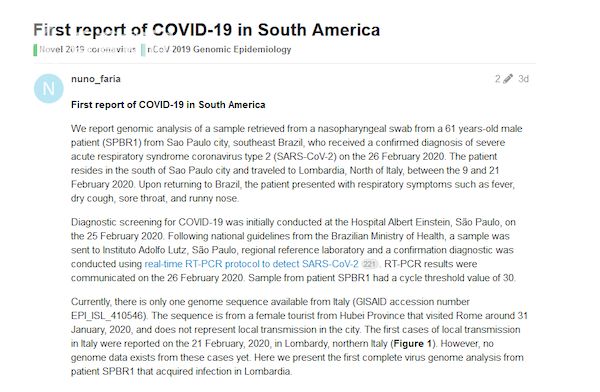
Task: Open the Novel 2019 coronavirus category
Action: pos(88,50)
